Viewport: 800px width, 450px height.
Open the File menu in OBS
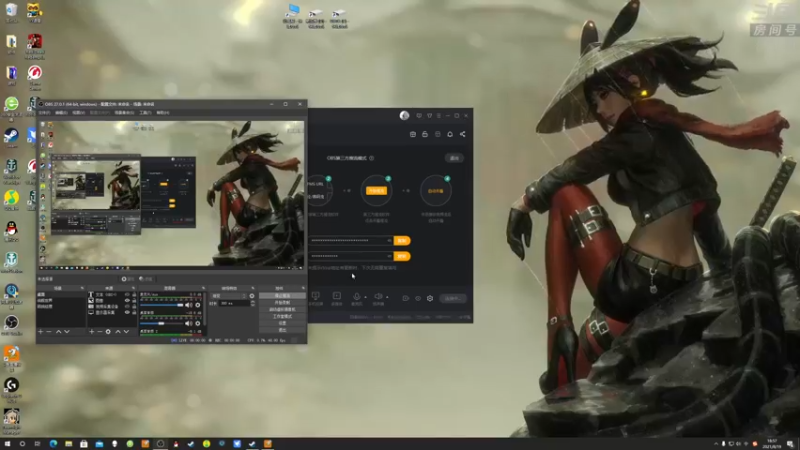click(44, 113)
